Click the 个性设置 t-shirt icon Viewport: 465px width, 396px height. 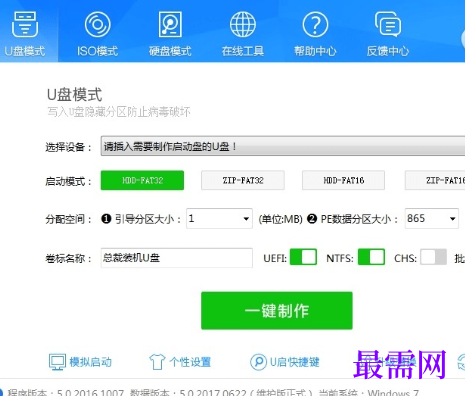coord(157,362)
